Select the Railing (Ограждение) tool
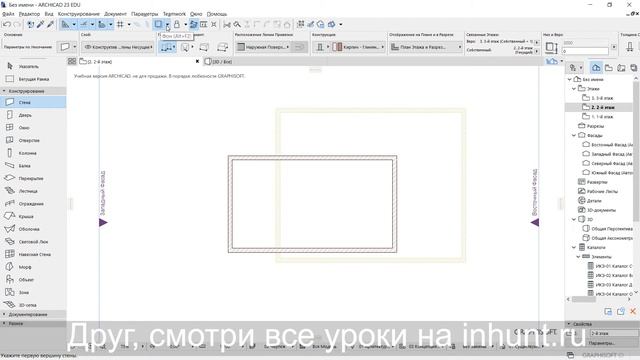 33,204
